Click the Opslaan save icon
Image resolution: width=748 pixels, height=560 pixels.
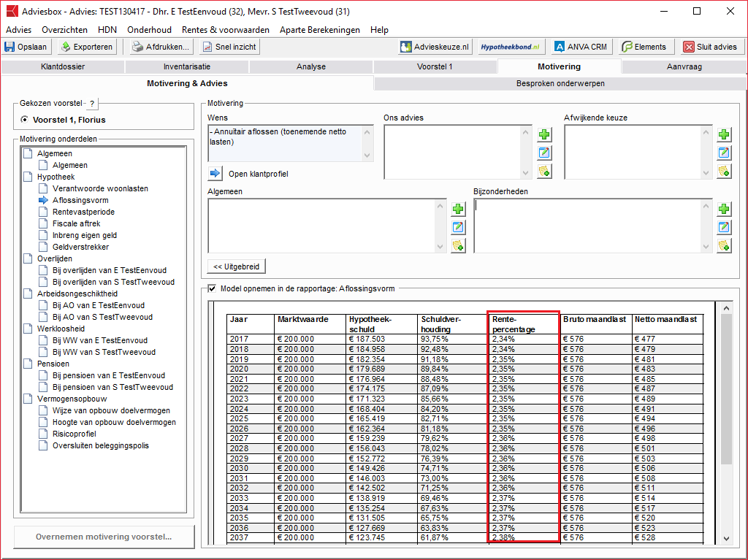[x=10, y=47]
